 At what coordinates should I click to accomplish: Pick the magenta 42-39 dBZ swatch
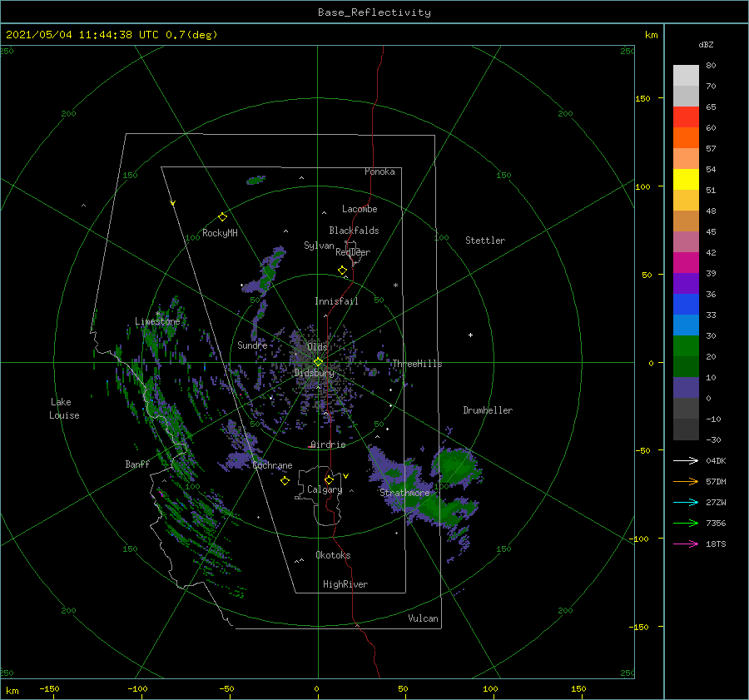(x=686, y=263)
